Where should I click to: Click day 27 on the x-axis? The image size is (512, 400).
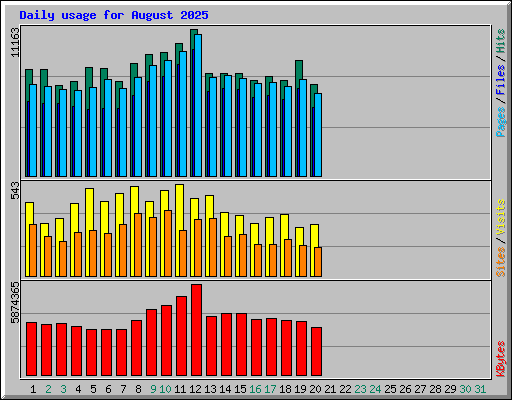(x=420, y=389)
